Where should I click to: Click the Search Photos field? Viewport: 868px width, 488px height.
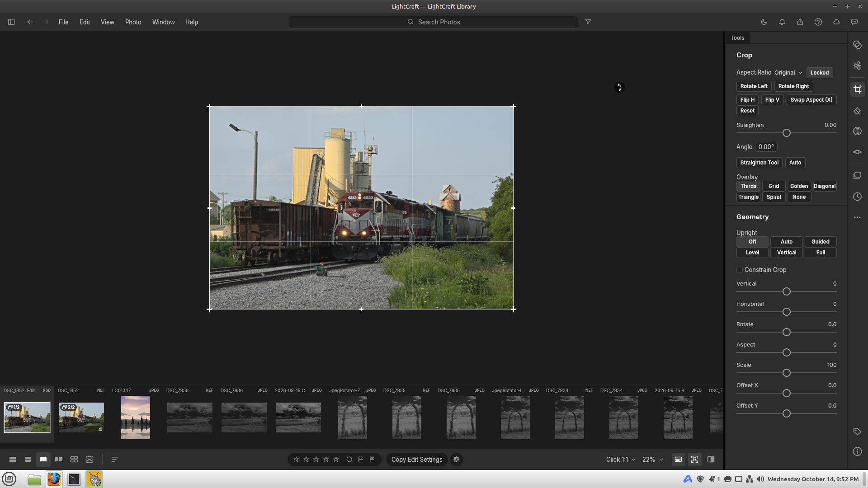point(434,22)
